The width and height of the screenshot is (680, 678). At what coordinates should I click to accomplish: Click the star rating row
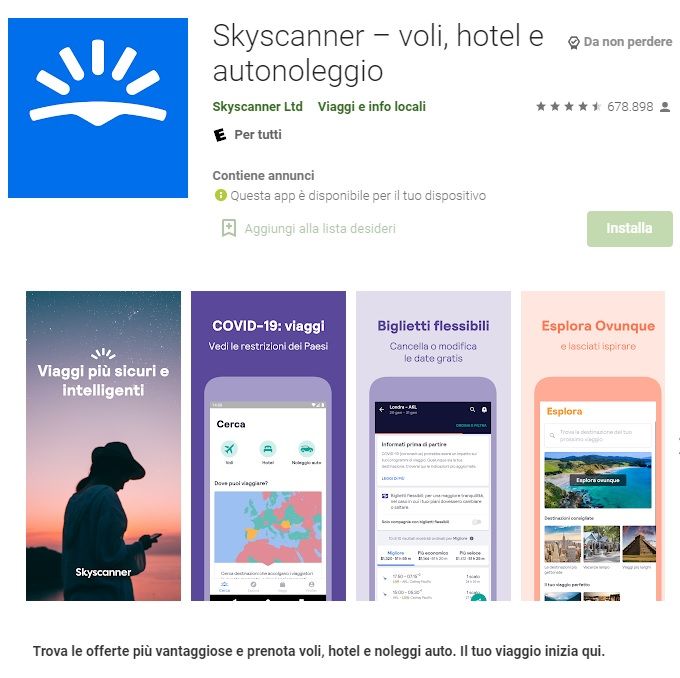pos(569,106)
